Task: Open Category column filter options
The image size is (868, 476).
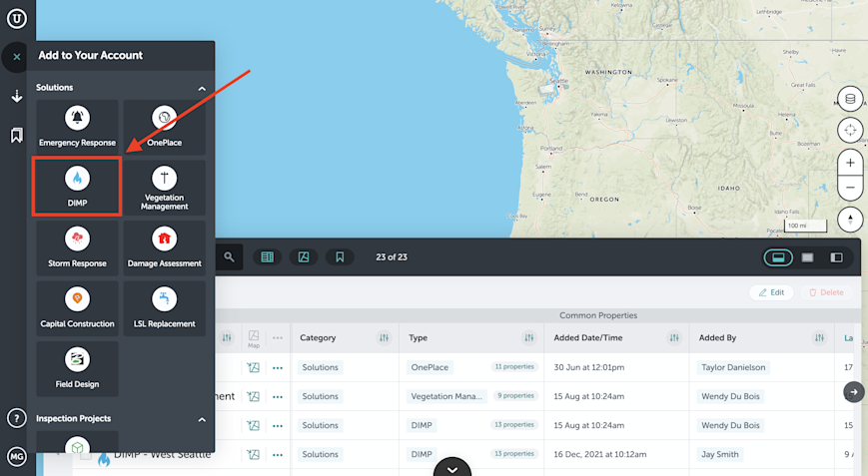Action: 384,337
